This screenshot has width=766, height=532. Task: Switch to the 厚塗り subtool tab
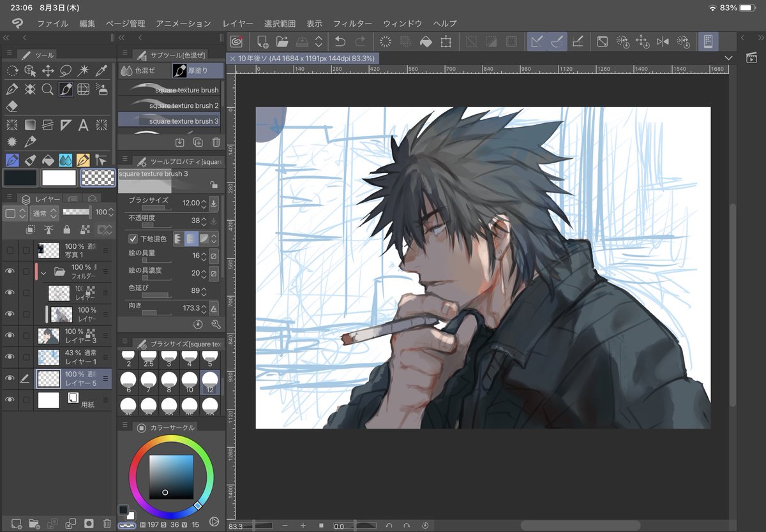tap(199, 71)
